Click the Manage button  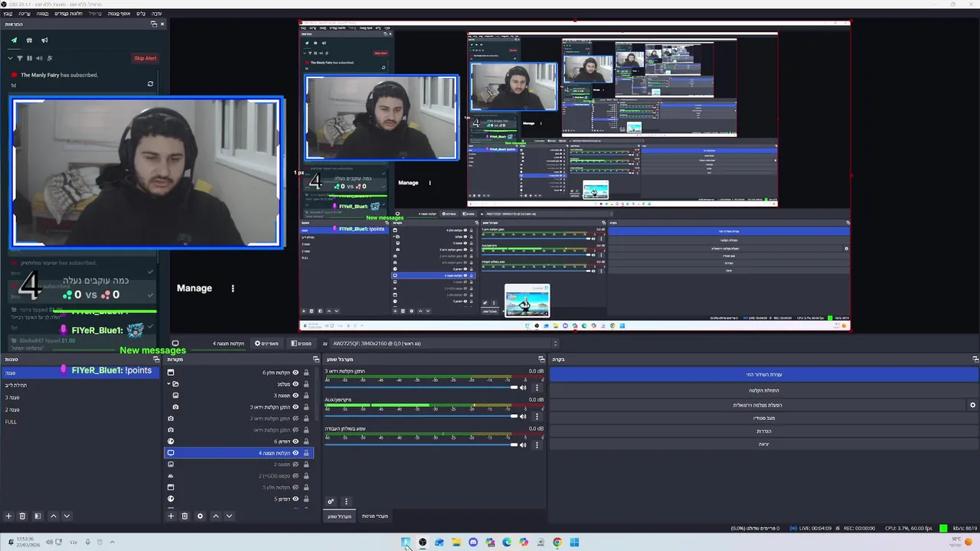point(194,289)
